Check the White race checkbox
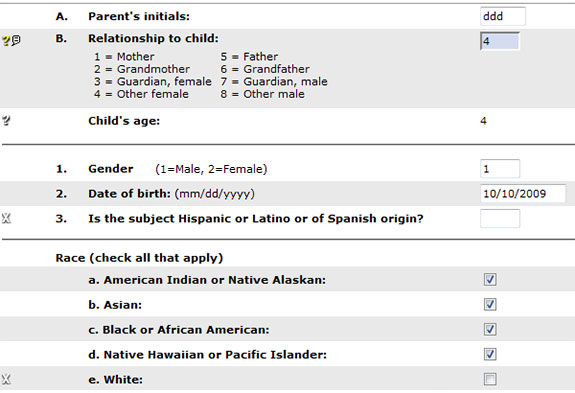 [490, 379]
